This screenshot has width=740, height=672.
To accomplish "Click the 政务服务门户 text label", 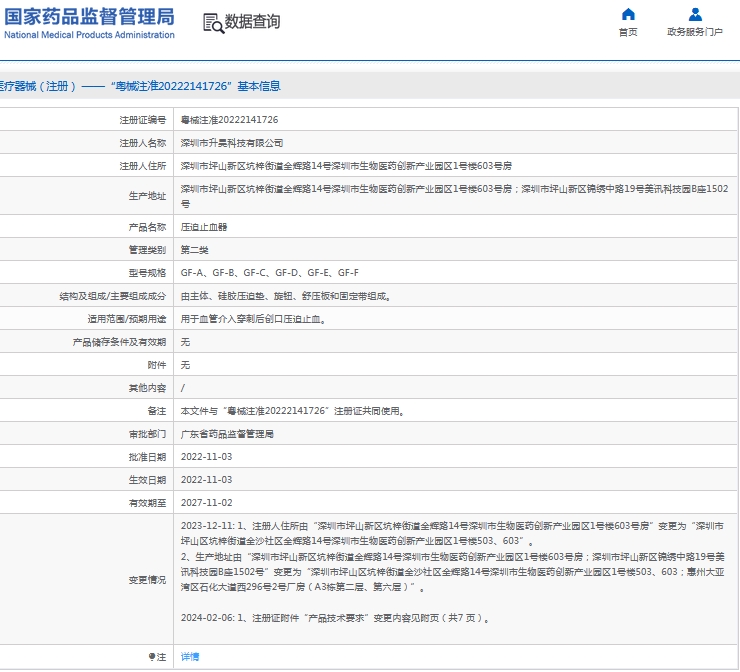I will 695,32.
